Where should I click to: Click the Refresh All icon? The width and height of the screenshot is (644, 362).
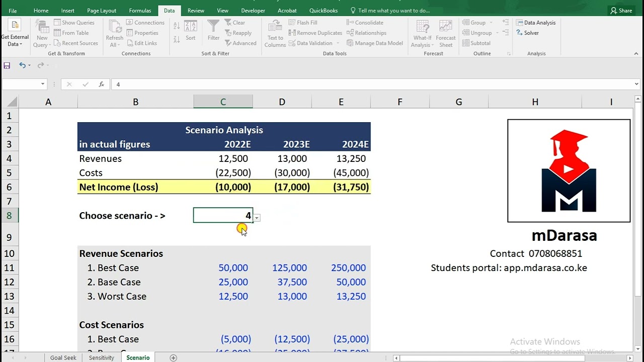coord(114,34)
